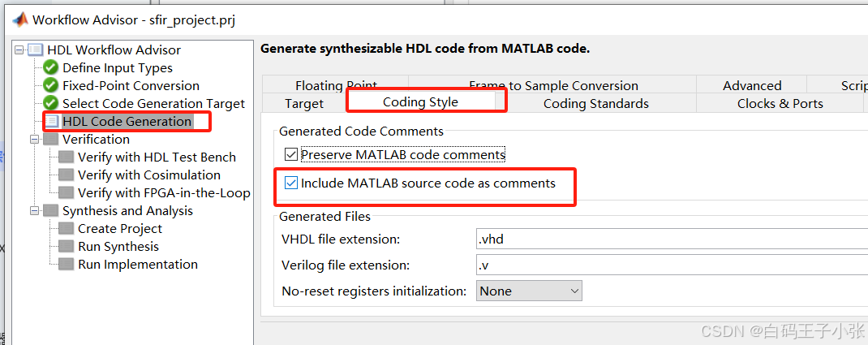Click green checkmark for Select Code Generation Target
Image resolution: width=868 pixels, height=345 pixels.
(x=51, y=104)
